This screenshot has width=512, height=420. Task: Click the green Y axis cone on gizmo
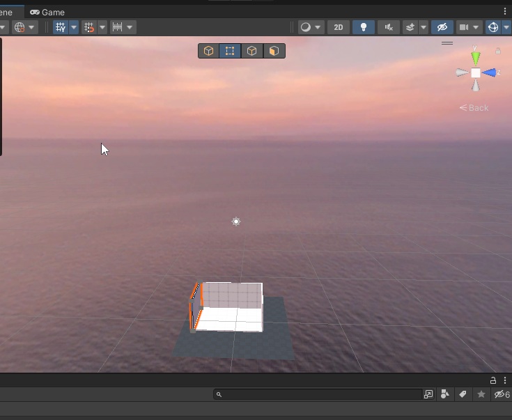[x=476, y=57]
